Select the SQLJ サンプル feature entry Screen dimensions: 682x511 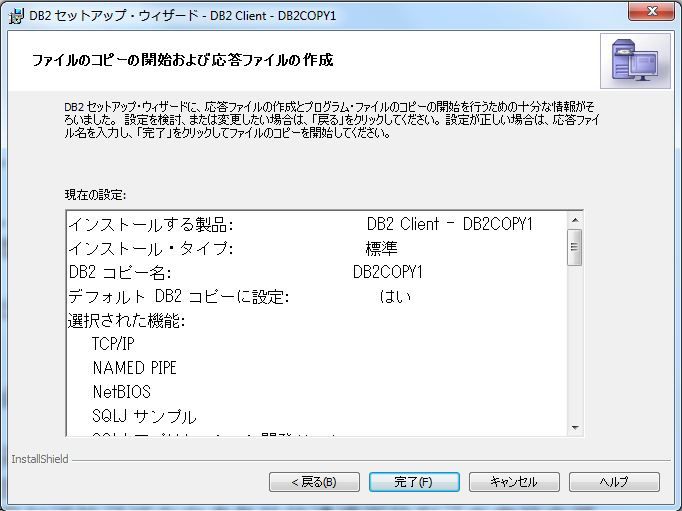coord(144,416)
